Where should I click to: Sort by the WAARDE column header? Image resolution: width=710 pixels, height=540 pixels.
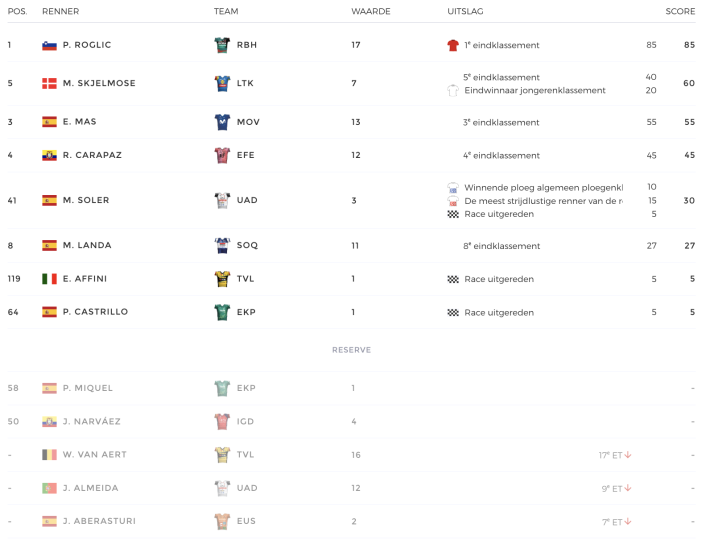pos(370,11)
